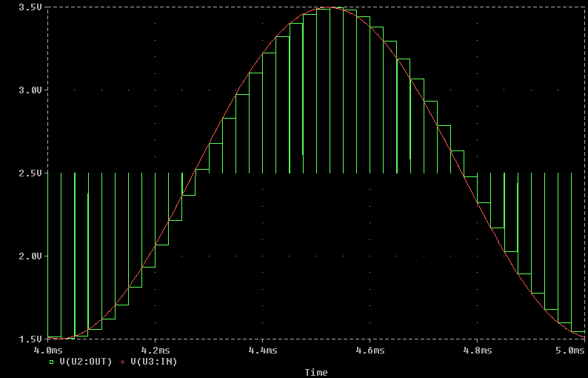
Task: Click the 3.0V y-axis label
Action: [x=30, y=90]
